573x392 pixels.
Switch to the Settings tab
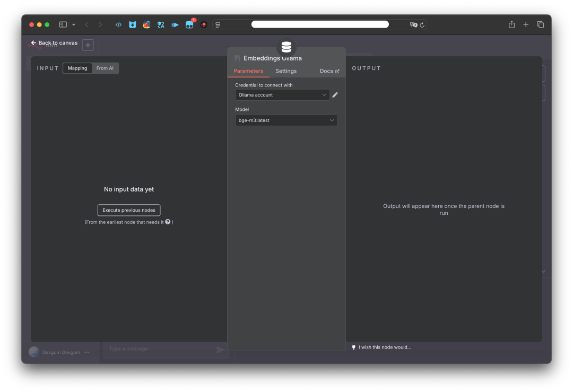pos(286,71)
